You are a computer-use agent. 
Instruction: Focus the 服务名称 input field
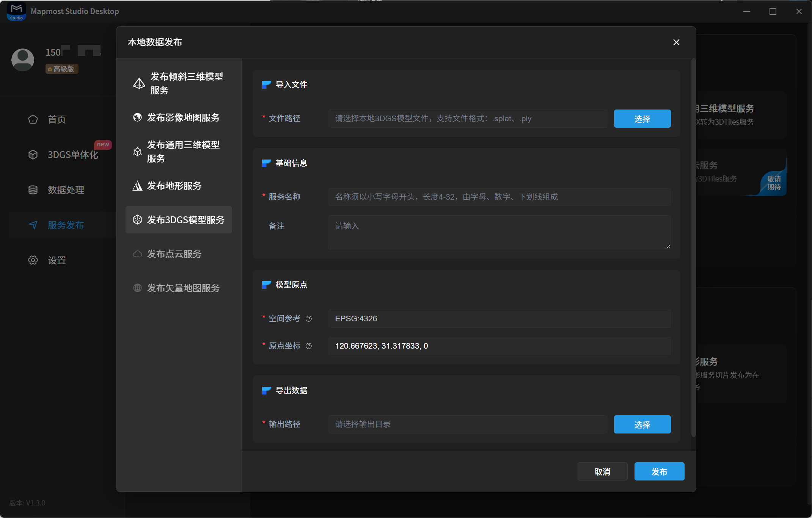(x=499, y=197)
